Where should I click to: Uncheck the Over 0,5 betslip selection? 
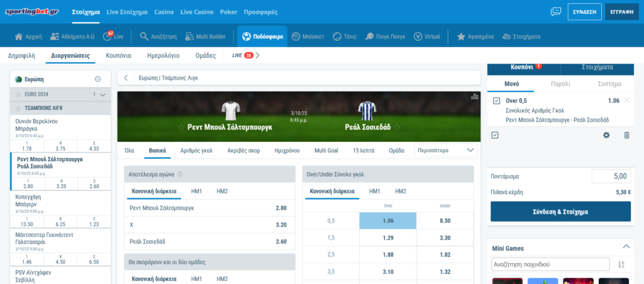coord(496,101)
